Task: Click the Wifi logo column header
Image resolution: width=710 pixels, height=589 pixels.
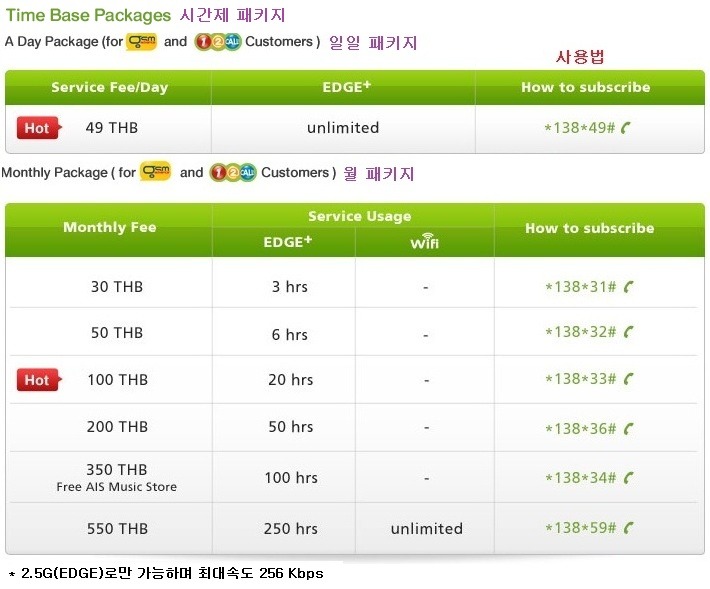Action: point(424,241)
